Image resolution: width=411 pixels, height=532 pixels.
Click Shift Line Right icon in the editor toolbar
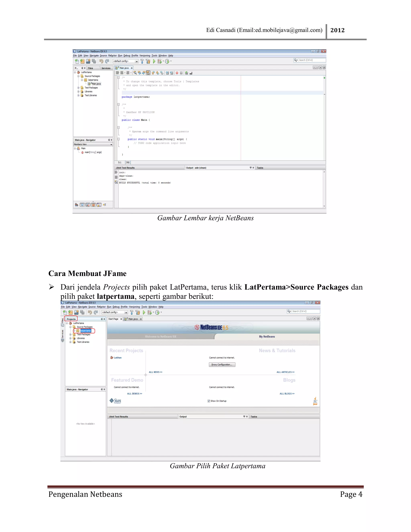(x=172, y=73)
